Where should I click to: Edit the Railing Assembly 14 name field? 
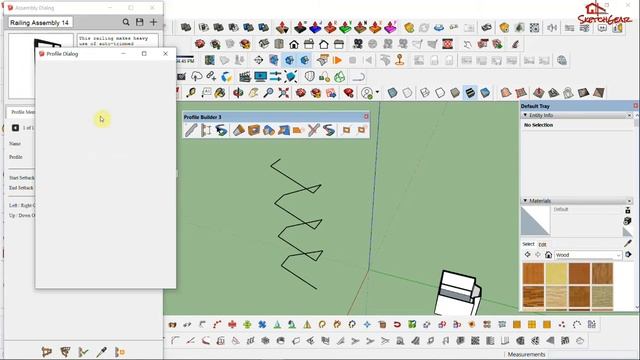click(40, 22)
